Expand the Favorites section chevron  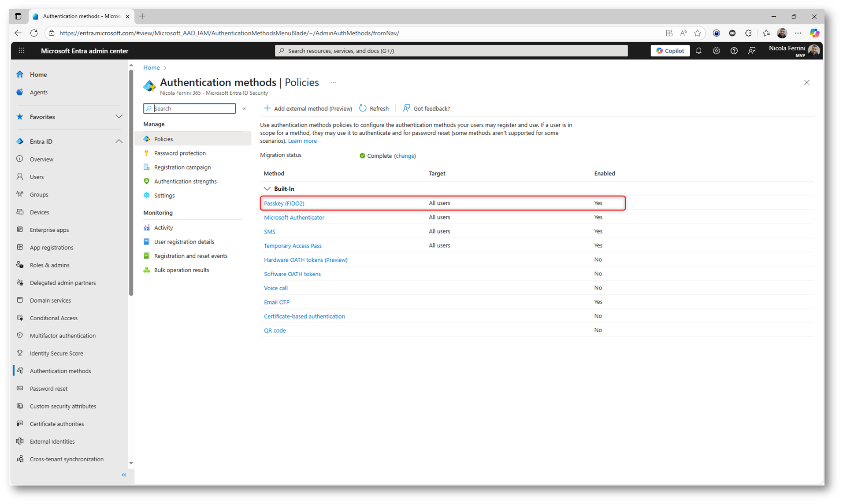click(x=119, y=117)
